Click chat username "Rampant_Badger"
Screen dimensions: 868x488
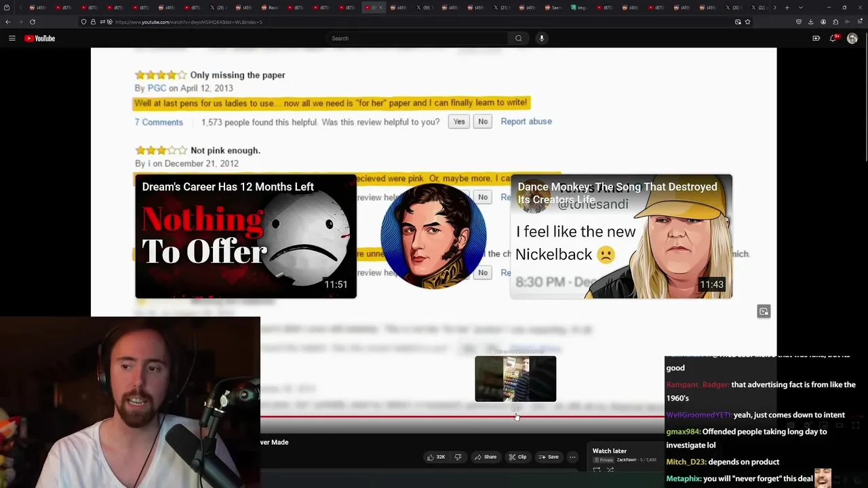(x=698, y=385)
